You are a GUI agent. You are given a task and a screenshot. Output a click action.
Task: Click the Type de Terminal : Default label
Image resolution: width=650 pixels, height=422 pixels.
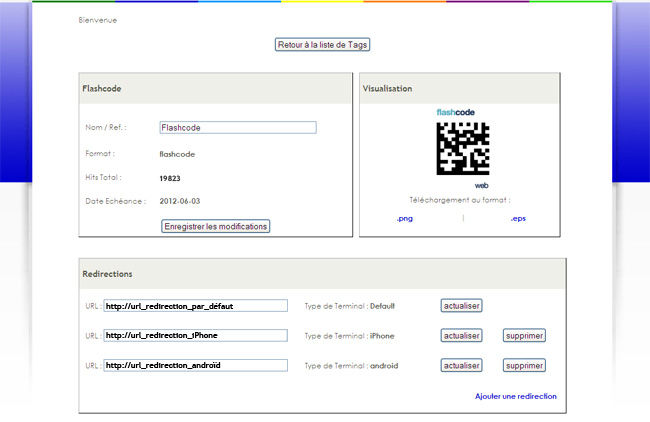tap(349, 306)
